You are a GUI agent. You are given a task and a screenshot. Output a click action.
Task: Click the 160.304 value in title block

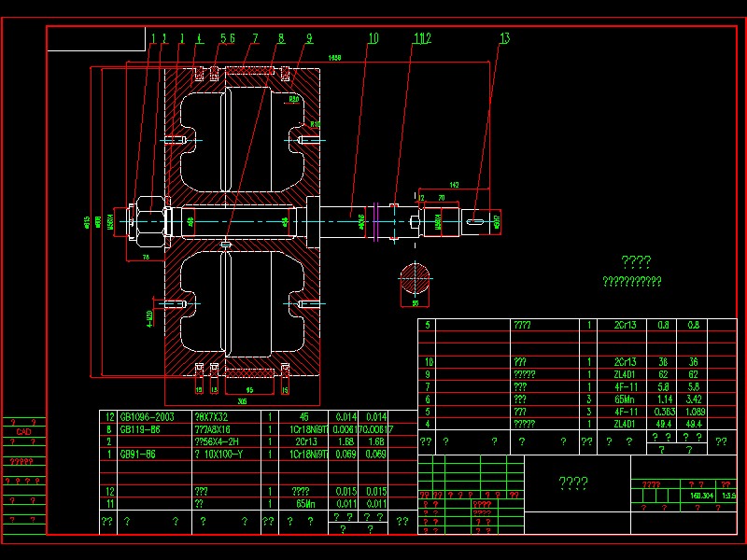coord(702,496)
